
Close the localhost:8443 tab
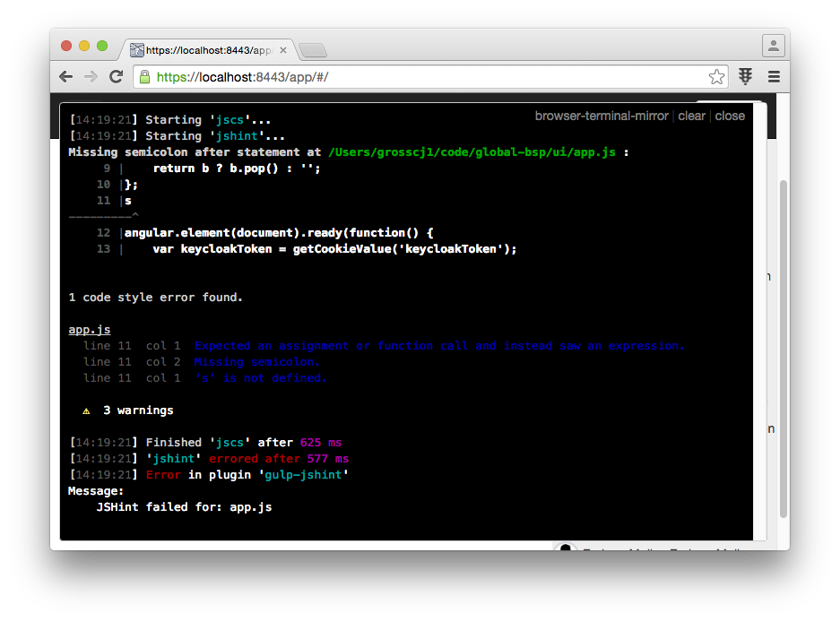(x=283, y=50)
